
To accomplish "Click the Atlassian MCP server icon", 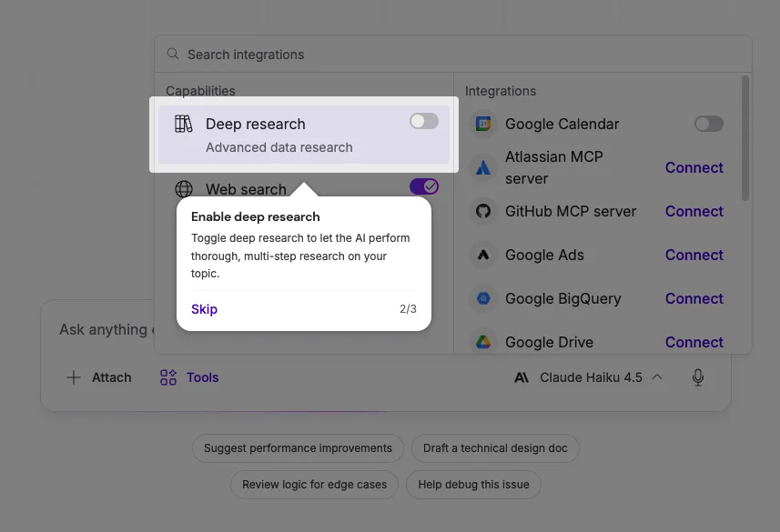I will 483,167.
